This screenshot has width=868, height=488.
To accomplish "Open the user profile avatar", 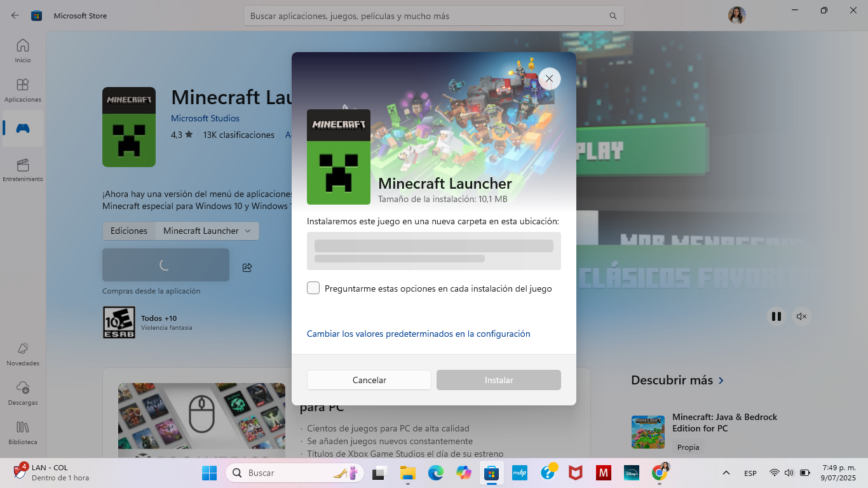I will pos(736,15).
